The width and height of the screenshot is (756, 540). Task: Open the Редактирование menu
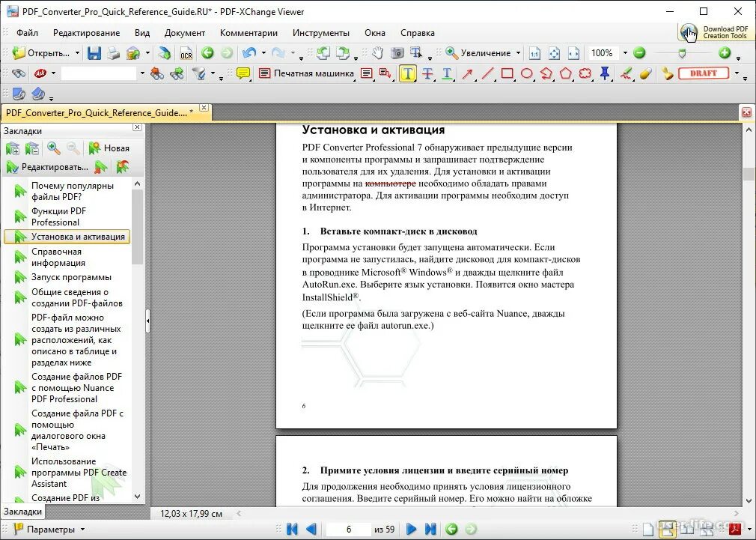[x=86, y=33]
